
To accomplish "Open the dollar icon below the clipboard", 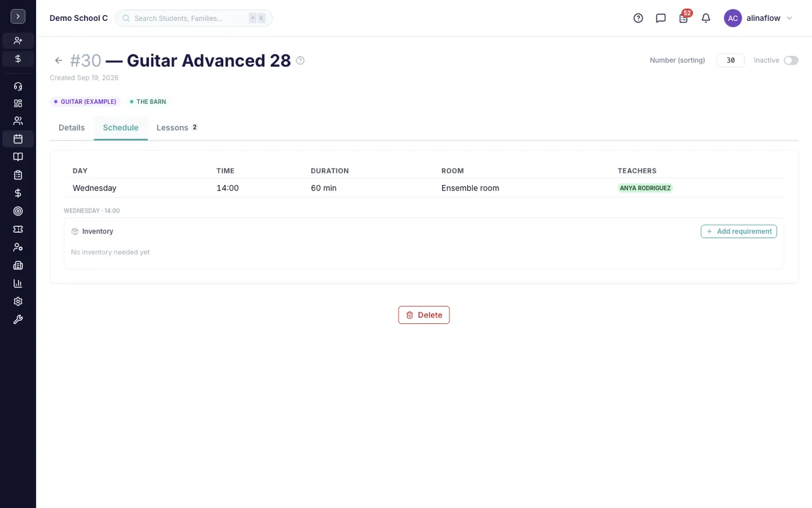I will tap(18, 193).
